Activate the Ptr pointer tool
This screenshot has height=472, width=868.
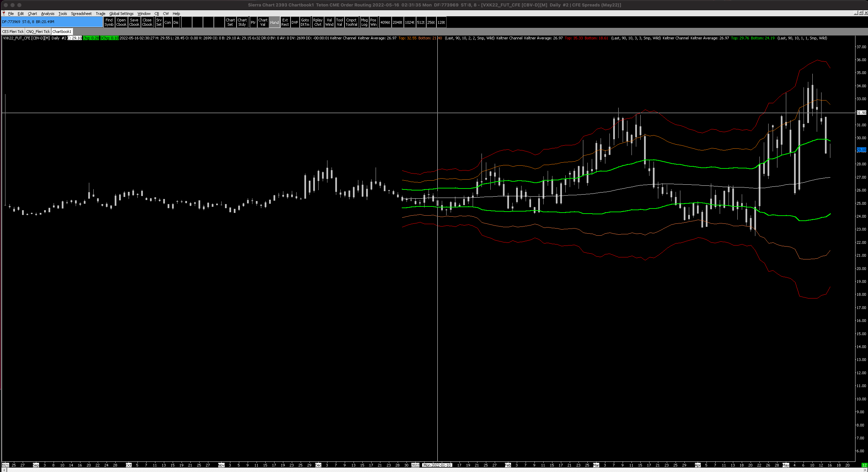pos(253,22)
